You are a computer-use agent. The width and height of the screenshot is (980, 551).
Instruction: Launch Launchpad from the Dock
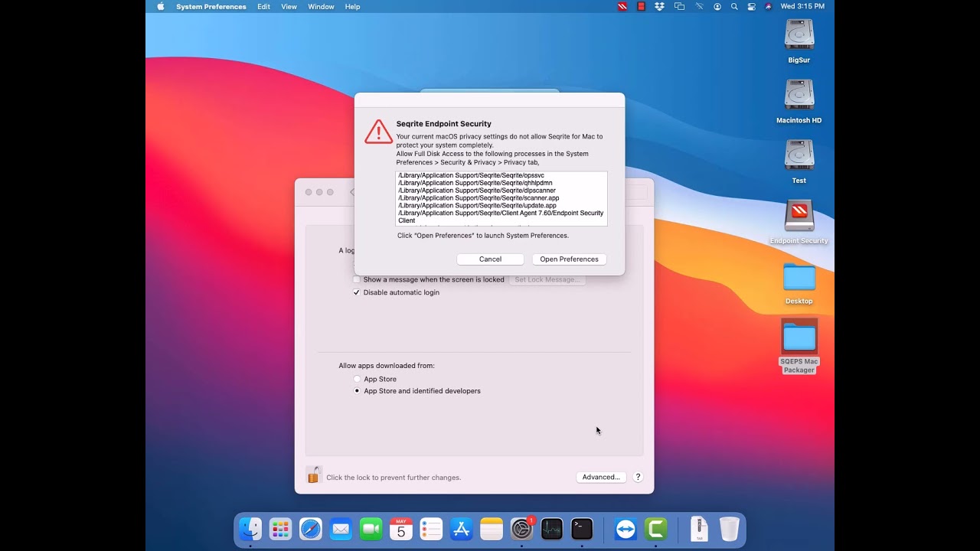tap(280, 529)
